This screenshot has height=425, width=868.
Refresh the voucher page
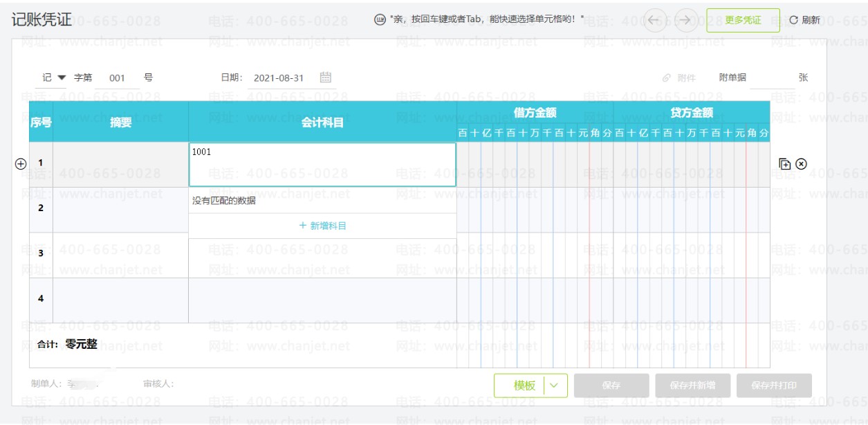tap(804, 20)
